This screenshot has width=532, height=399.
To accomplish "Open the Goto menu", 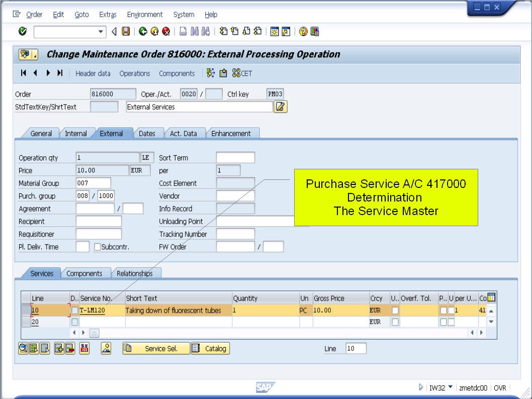I will pos(82,14).
